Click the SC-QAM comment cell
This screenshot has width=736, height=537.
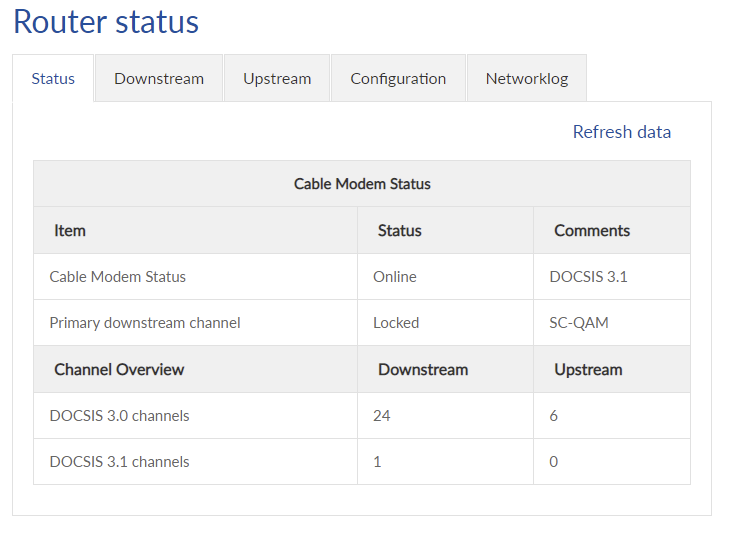[x=579, y=323]
